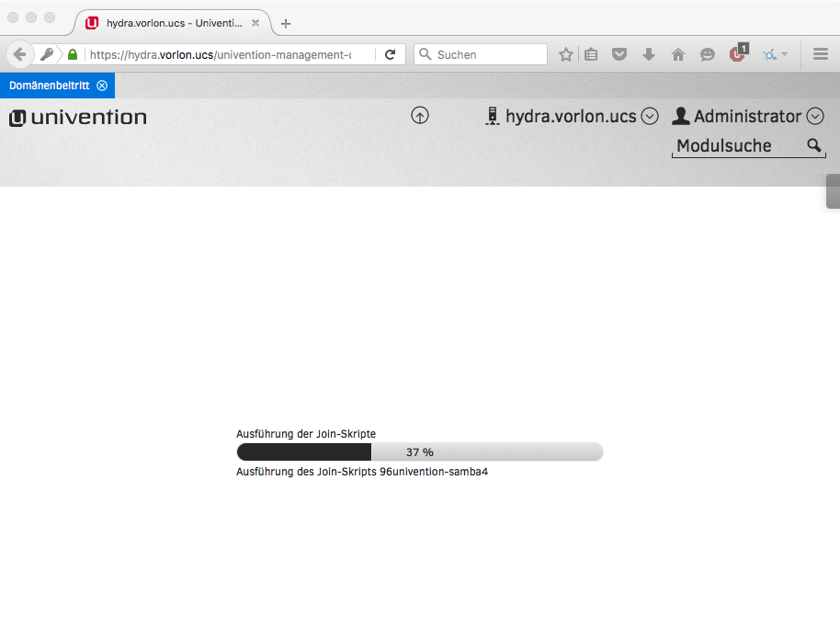Click the univention logo
This screenshot has height=617, width=840.
pyautogui.click(x=78, y=118)
